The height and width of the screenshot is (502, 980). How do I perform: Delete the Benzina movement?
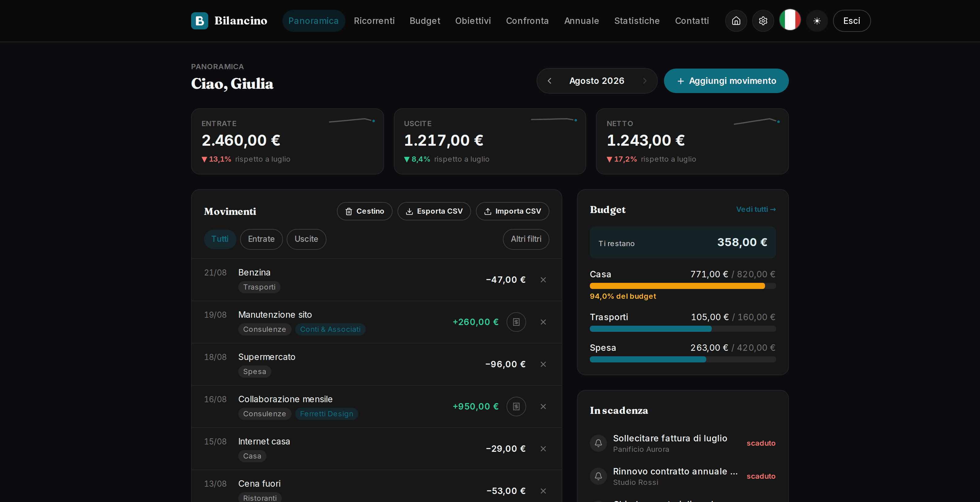click(543, 280)
